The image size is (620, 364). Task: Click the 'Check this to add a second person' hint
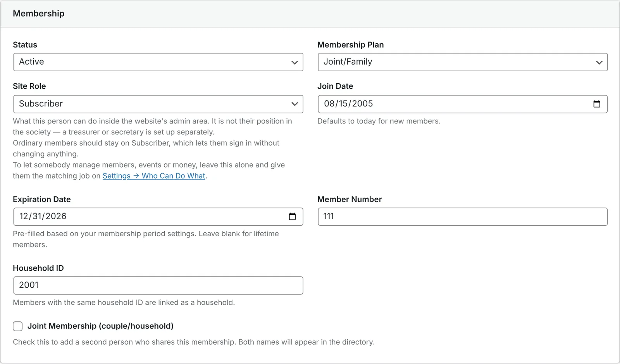click(194, 342)
